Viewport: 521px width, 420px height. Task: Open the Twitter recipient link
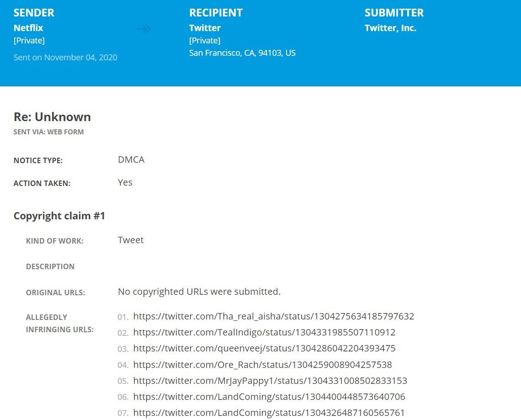point(205,28)
